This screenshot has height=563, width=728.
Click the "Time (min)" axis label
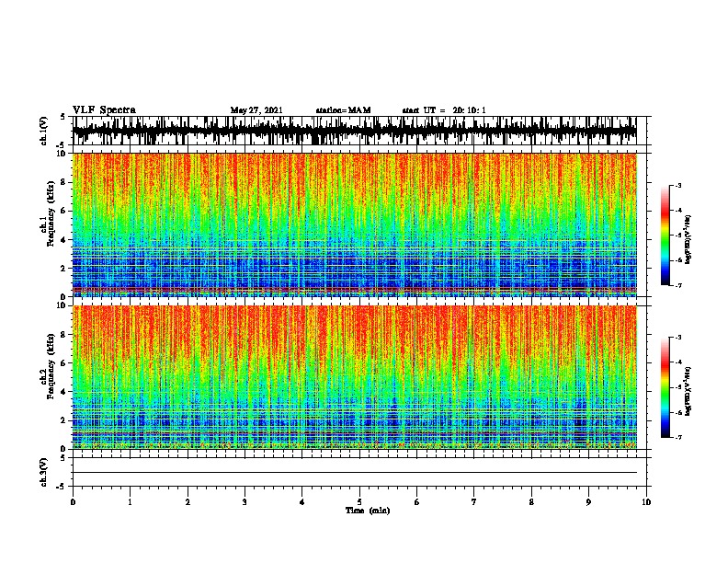click(x=368, y=511)
